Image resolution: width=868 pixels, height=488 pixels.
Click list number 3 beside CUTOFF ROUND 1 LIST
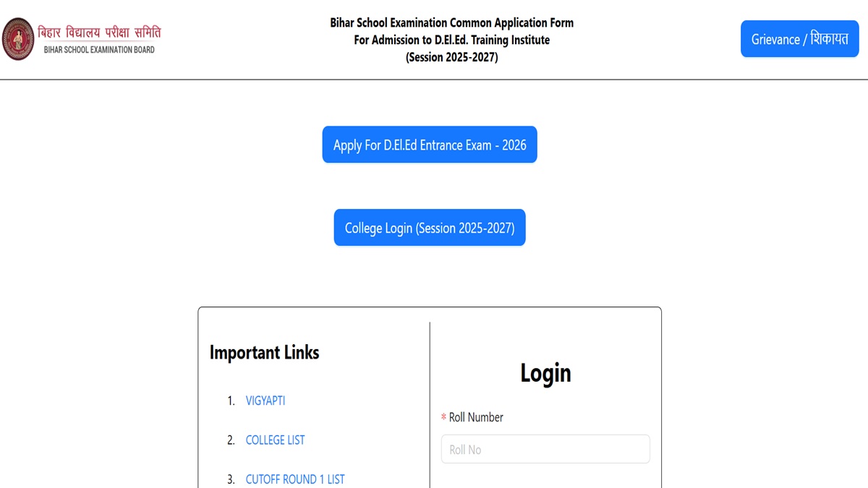tap(231, 479)
